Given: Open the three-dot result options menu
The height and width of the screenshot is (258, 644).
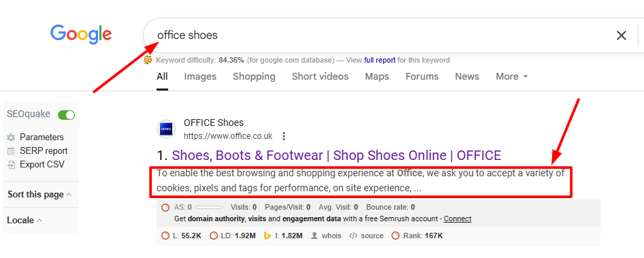Looking at the screenshot, I should coord(284,136).
